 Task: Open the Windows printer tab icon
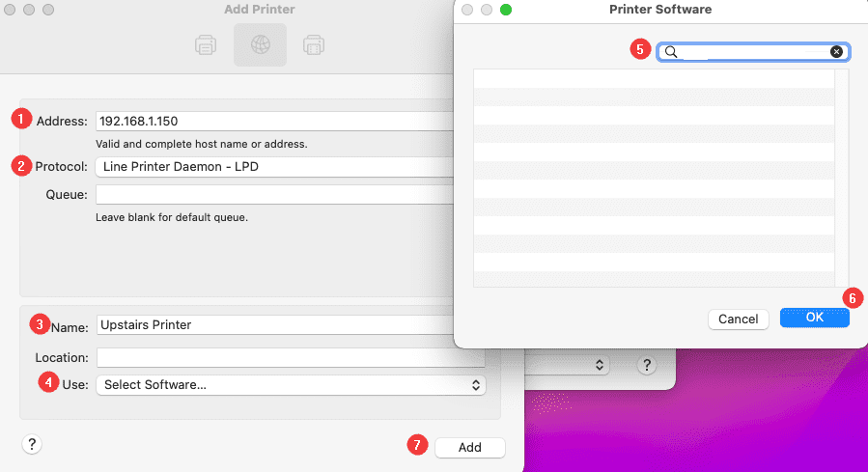313,44
